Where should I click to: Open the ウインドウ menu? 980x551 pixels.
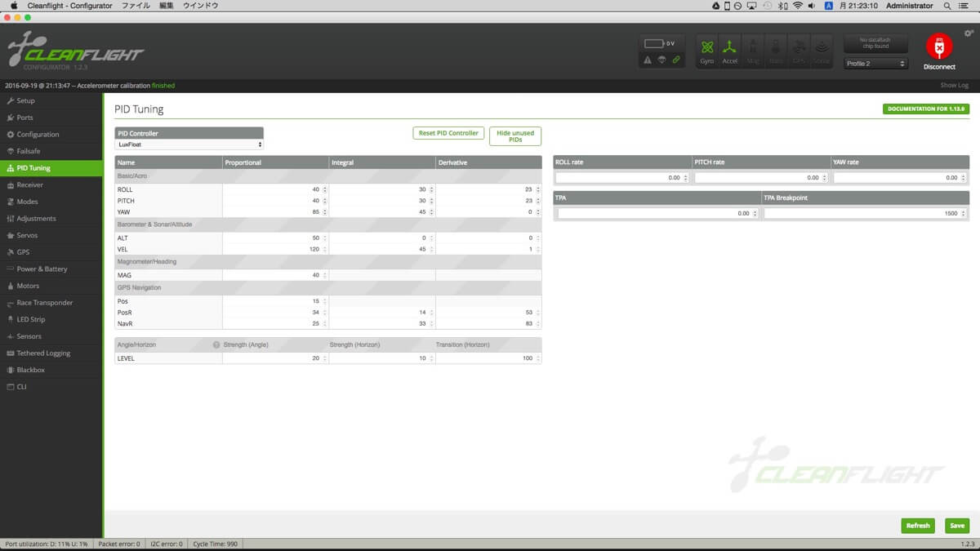coord(201,6)
